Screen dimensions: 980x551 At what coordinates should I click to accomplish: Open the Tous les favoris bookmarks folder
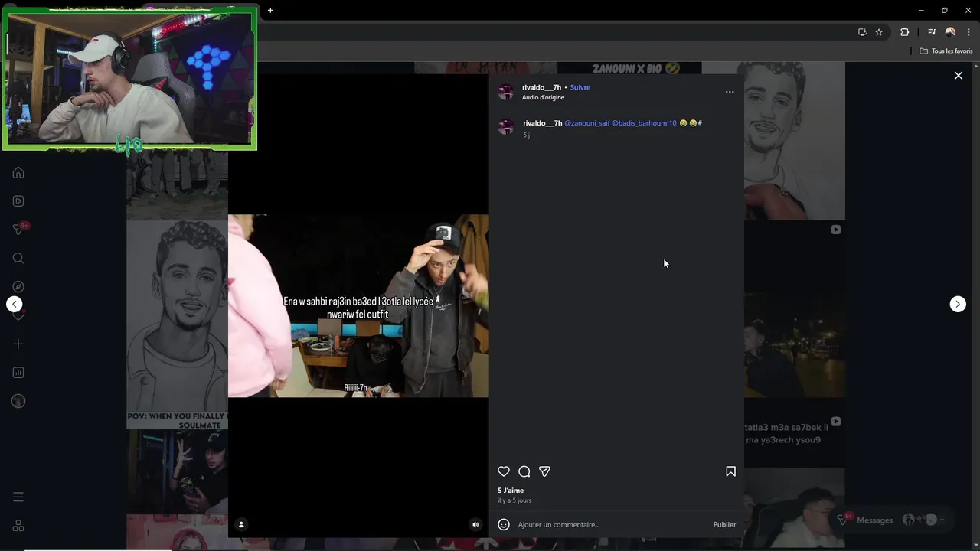[946, 51]
